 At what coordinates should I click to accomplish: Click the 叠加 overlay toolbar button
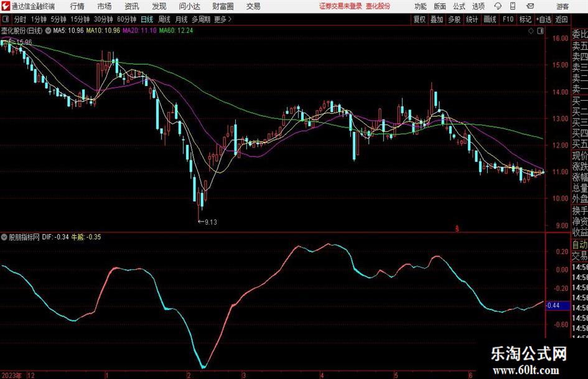coord(437,19)
